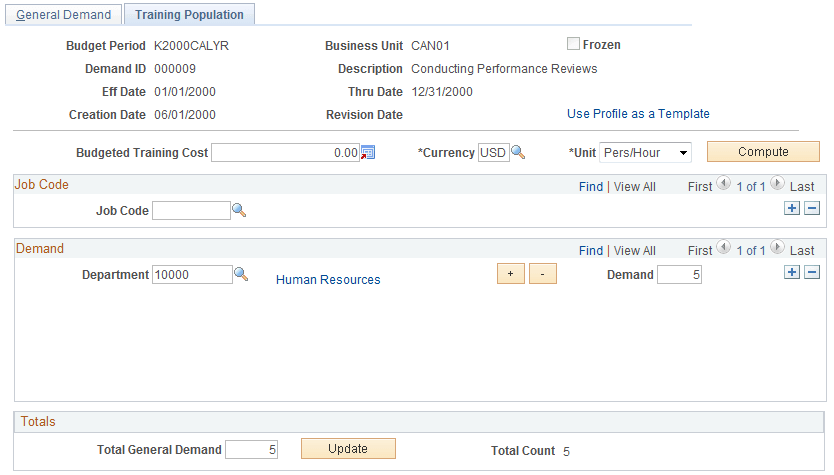Open Job Code lookup magnifier

239,211
